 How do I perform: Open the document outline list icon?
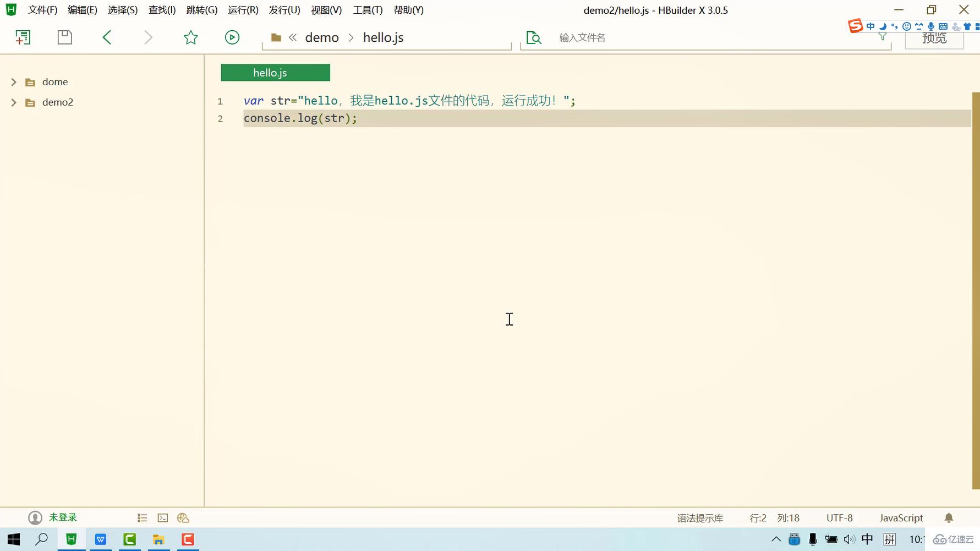click(143, 518)
